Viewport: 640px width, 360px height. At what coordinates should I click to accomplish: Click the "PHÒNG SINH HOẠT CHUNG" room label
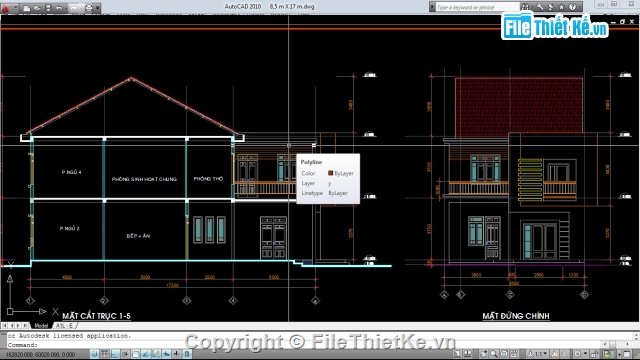point(144,179)
